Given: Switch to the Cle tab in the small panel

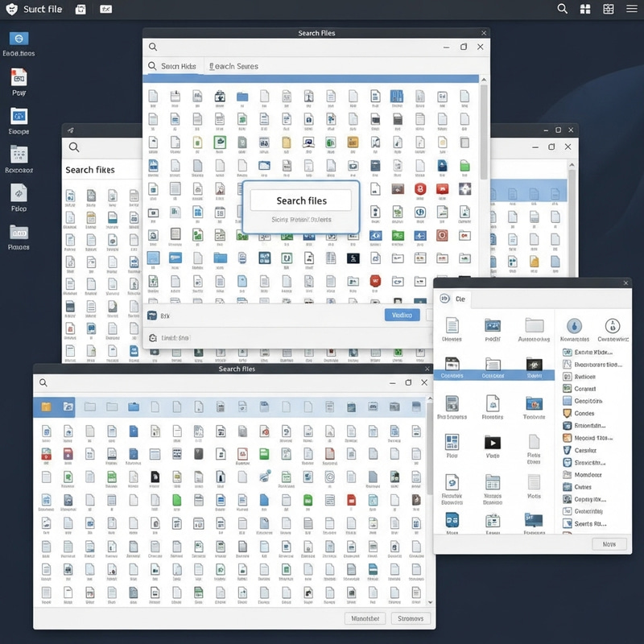Looking at the screenshot, I should (460, 299).
